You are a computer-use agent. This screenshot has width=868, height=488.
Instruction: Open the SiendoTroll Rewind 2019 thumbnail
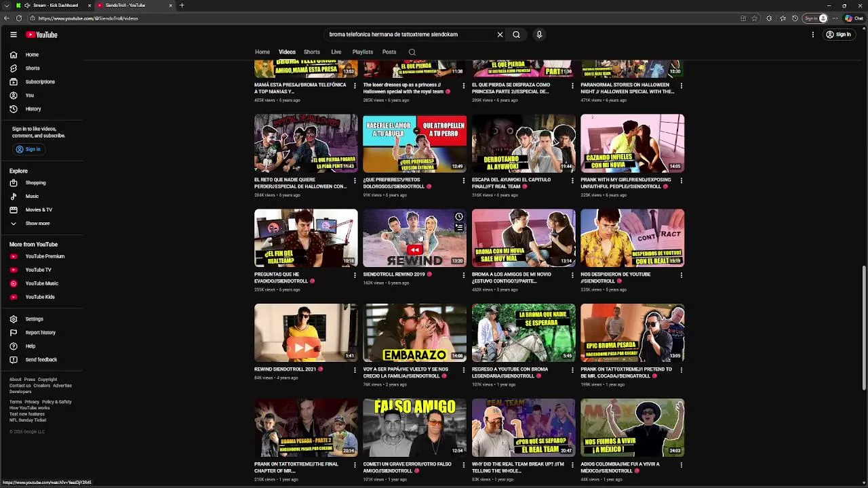(x=414, y=238)
